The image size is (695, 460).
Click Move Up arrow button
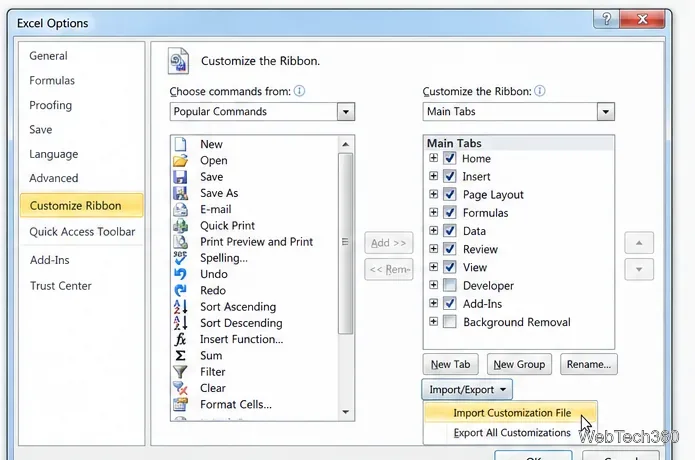click(x=639, y=243)
